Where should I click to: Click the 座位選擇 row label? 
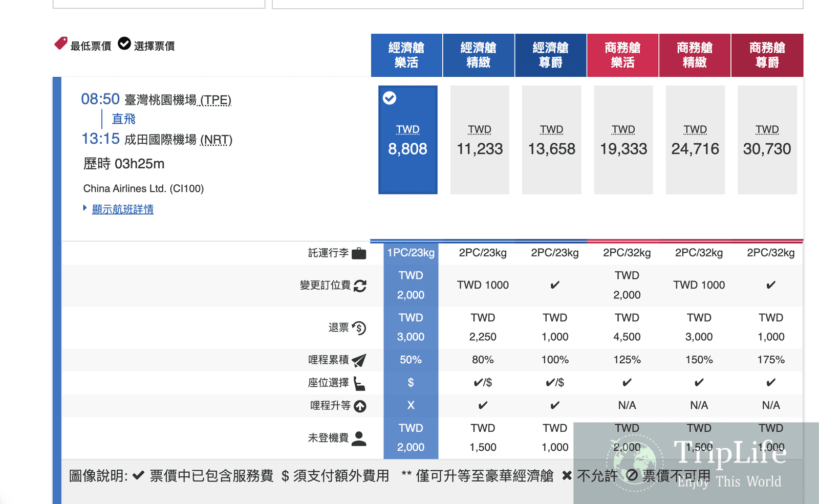pyautogui.click(x=329, y=383)
